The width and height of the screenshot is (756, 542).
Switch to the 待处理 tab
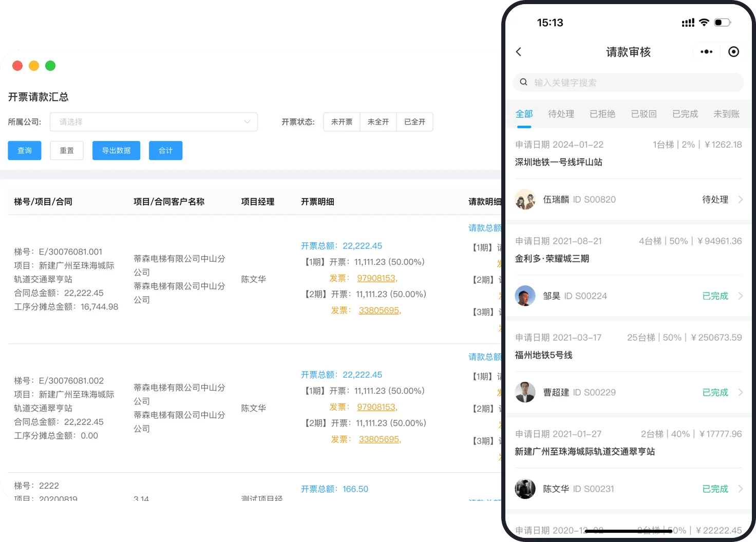tap(561, 113)
